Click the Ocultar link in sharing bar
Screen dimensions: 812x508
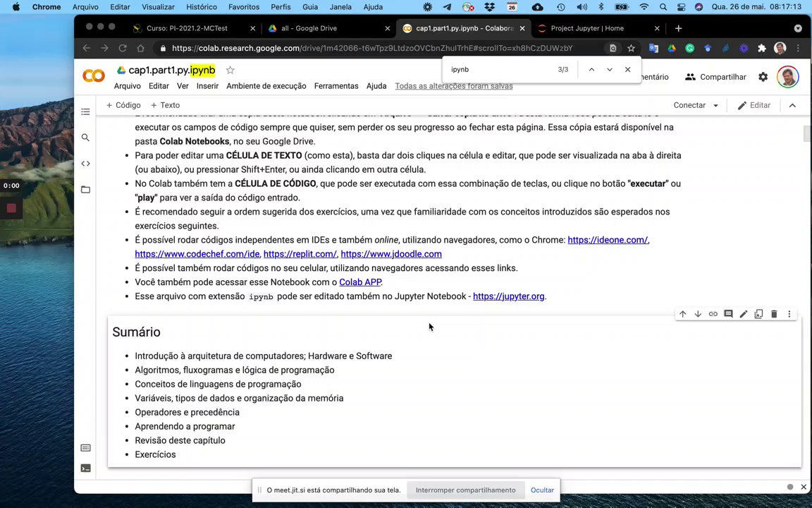542,490
